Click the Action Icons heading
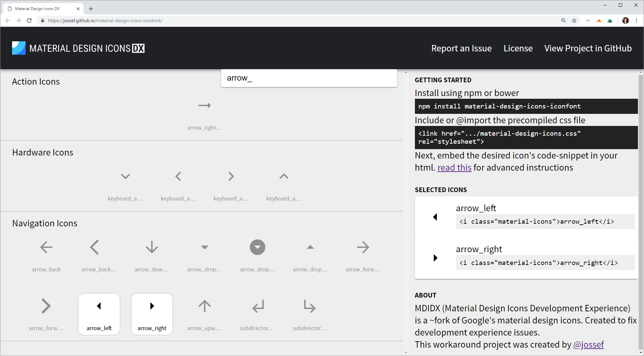 pyautogui.click(x=36, y=82)
